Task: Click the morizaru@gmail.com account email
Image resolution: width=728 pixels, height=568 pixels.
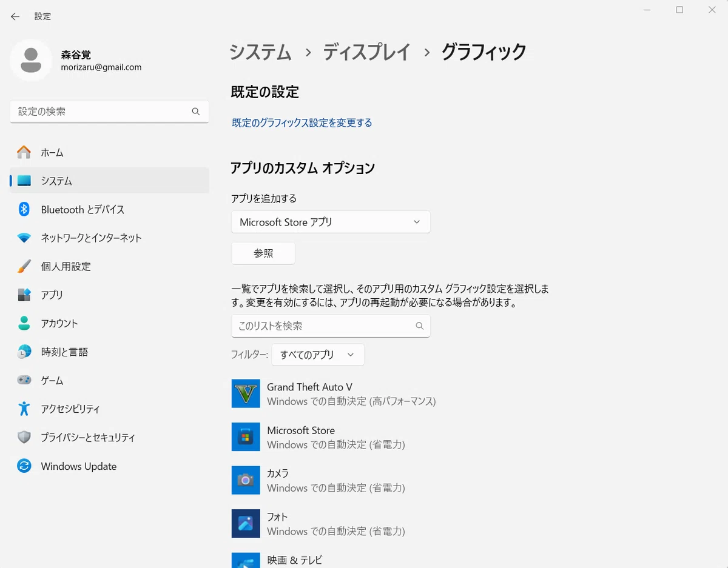Action: (x=101, y=67)
